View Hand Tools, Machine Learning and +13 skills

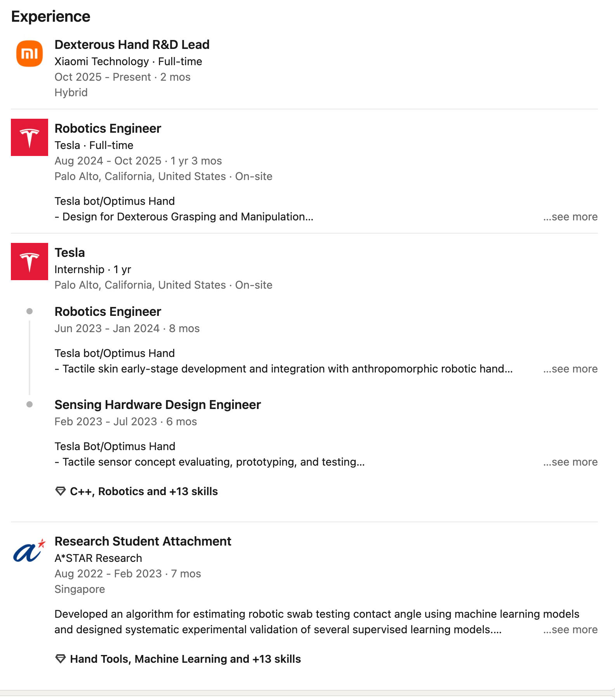tap(185, 659)
